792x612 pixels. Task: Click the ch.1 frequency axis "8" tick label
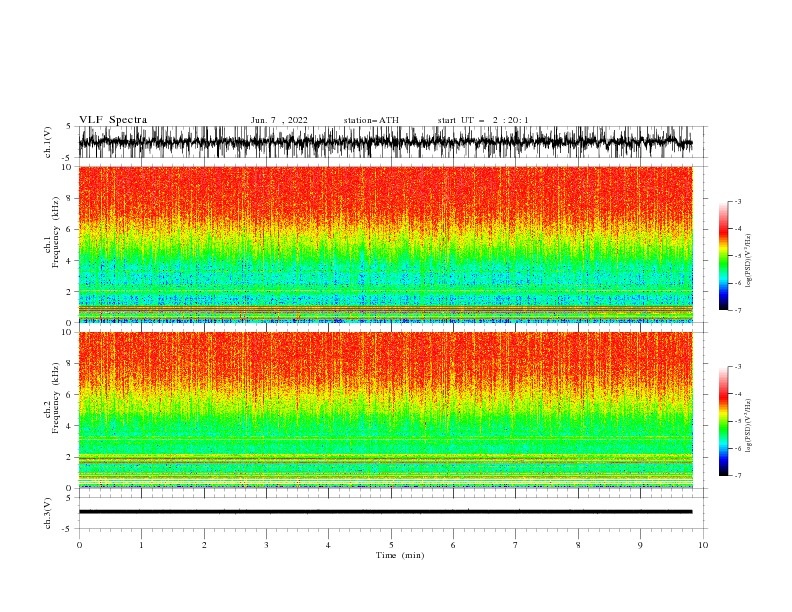click(x=69, y=198)
